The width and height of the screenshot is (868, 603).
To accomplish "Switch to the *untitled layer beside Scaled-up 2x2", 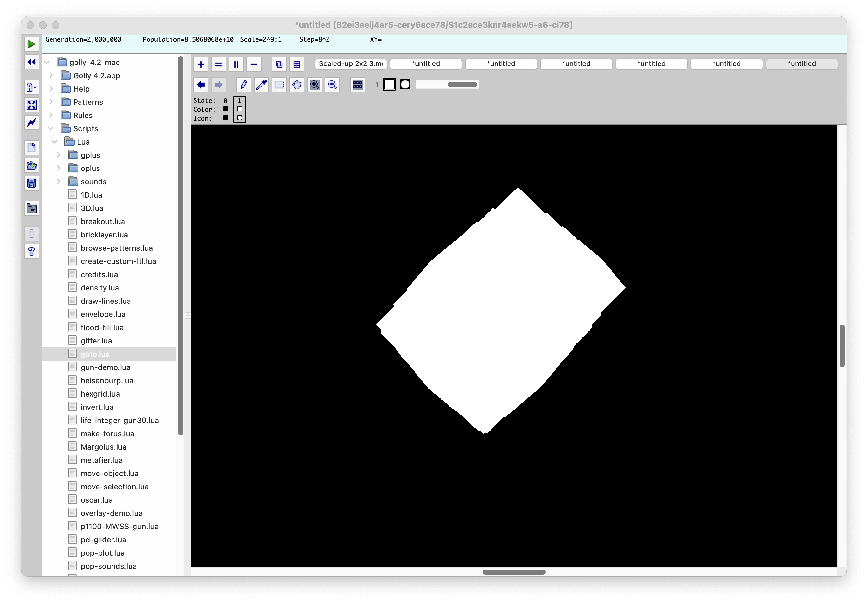I will [x=426, y=64].
